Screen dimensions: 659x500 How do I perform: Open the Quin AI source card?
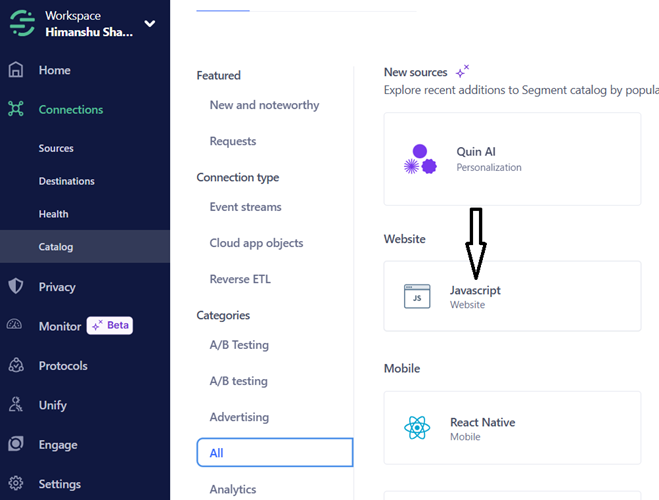[x=512, y=159]
